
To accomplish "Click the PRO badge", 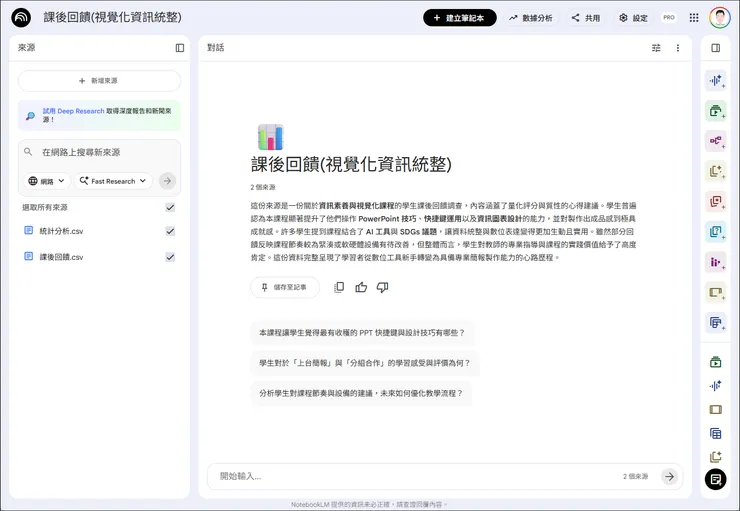I will [x=669, y=17].
